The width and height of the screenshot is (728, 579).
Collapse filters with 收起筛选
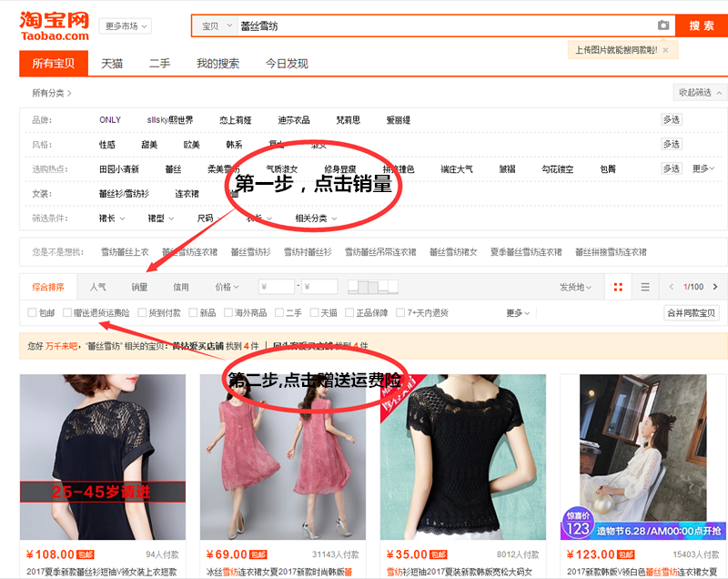[701, 93]
